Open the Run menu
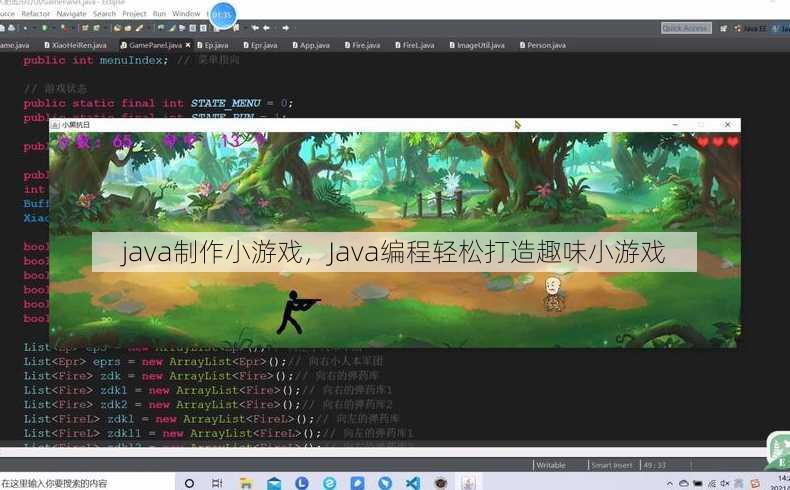The height and width of the screenshot is (490, 790). point(159,14)
